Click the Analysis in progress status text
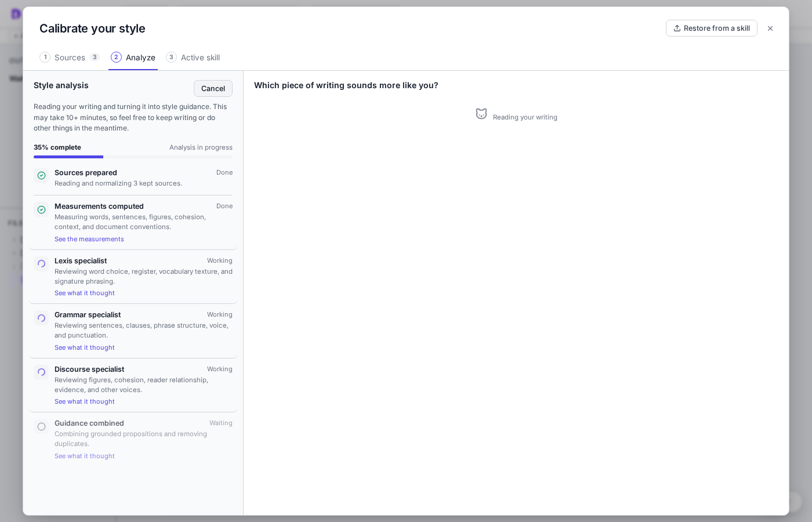The image size is (812, 522). click(x=201, y=147)
